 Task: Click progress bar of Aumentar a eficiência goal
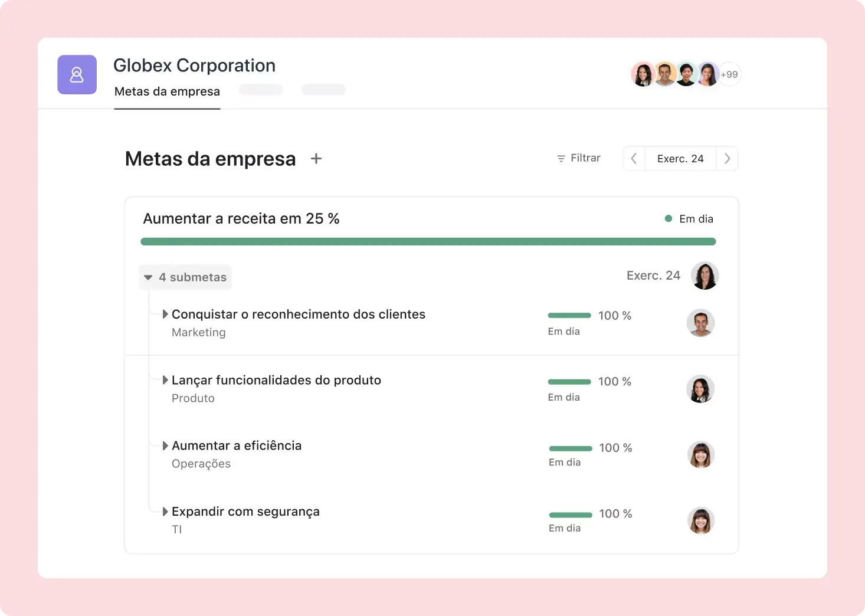click(571, 448)
